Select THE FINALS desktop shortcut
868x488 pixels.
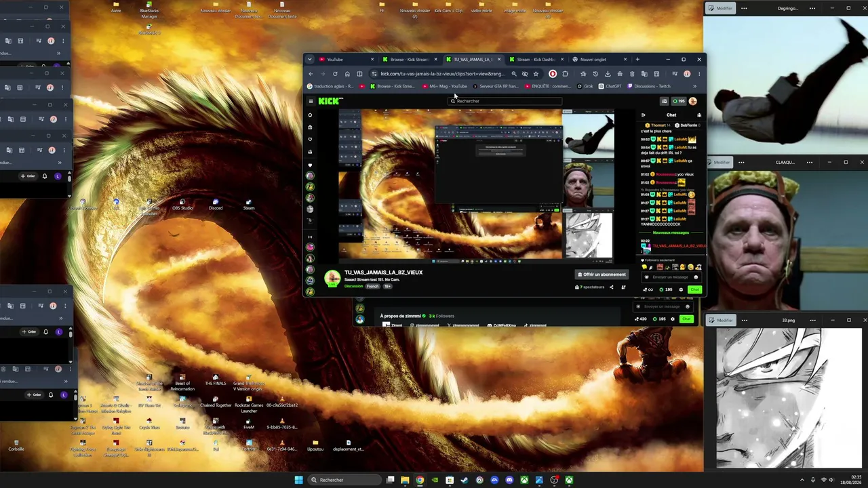click(x=216, y=380)
